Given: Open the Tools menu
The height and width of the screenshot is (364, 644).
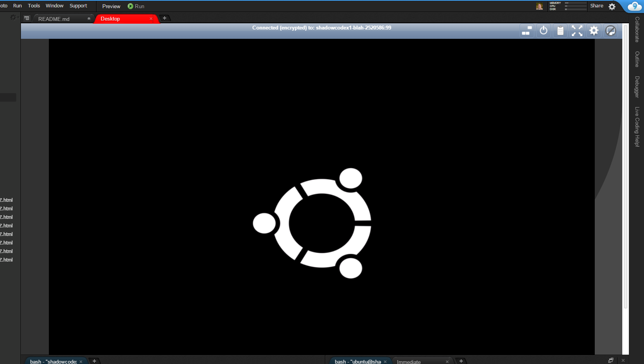Looking at the screenshot, I should (34, 6).
